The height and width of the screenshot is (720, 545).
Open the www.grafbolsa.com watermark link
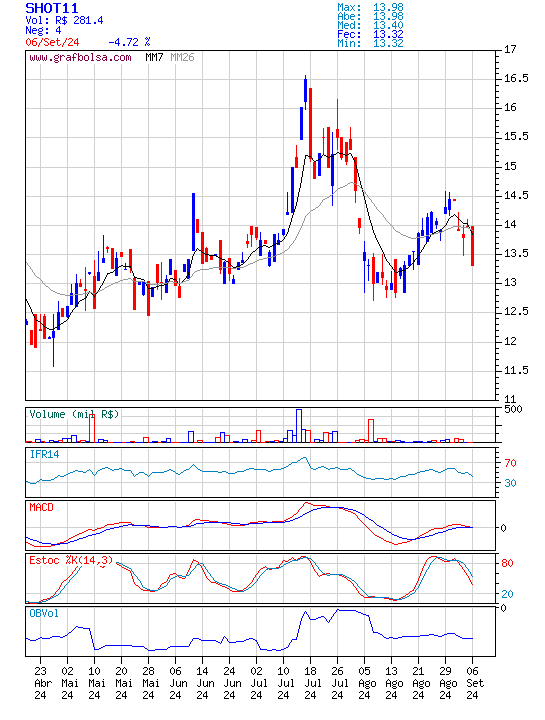click(80, 57)
